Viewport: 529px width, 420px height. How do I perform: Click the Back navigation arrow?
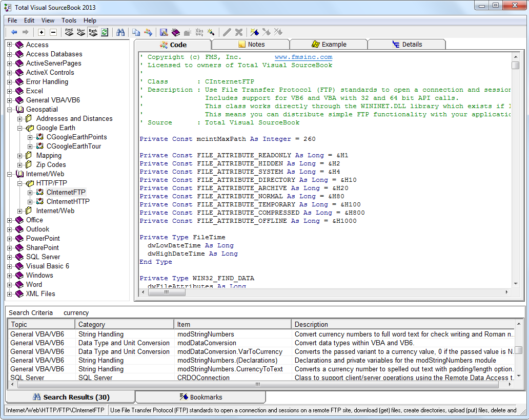tap(14, 32)
